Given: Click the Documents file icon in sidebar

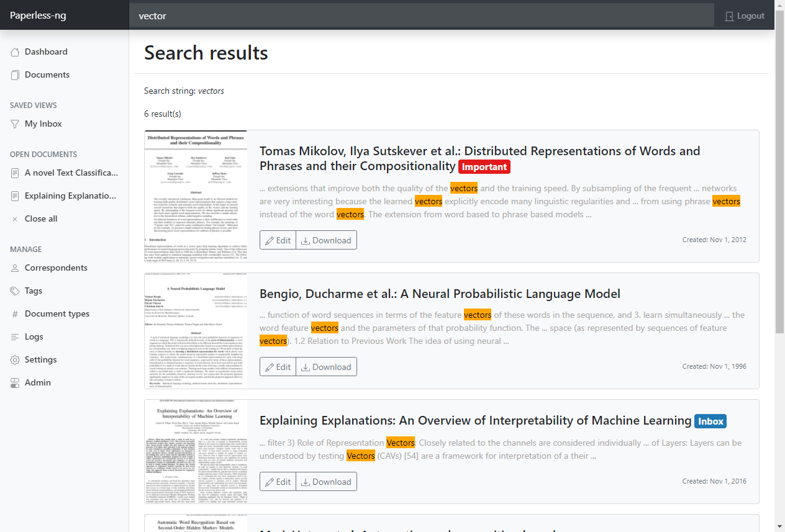Looking at the screenshot, I should [x=15, y=75].
